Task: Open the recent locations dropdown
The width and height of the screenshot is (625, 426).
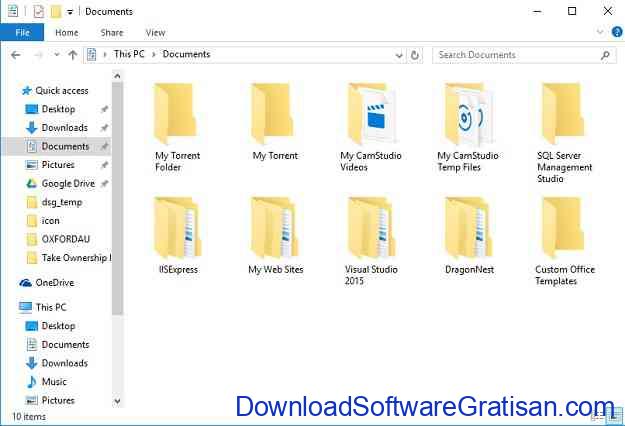Action: tap(57, 55)
